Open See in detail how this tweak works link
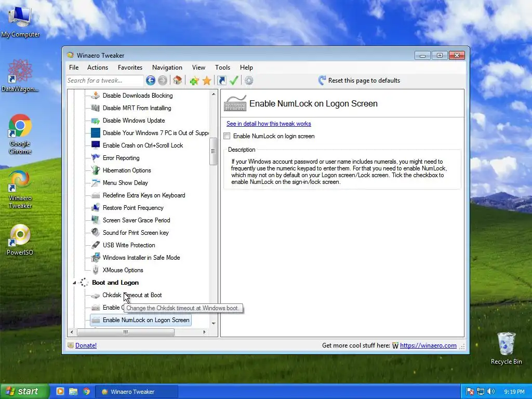Image resolution: width=532 pixels, height=399 pixels. coord(269,124)
